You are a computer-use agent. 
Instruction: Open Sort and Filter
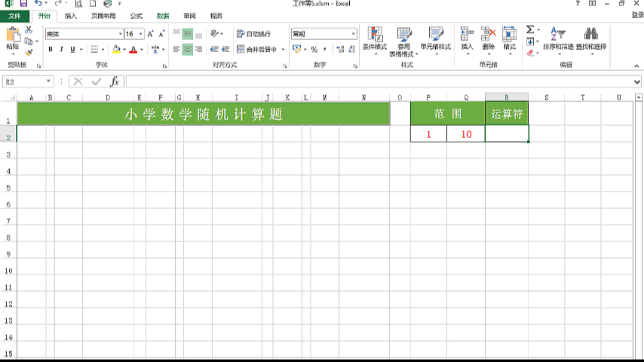tap(558, 39)
